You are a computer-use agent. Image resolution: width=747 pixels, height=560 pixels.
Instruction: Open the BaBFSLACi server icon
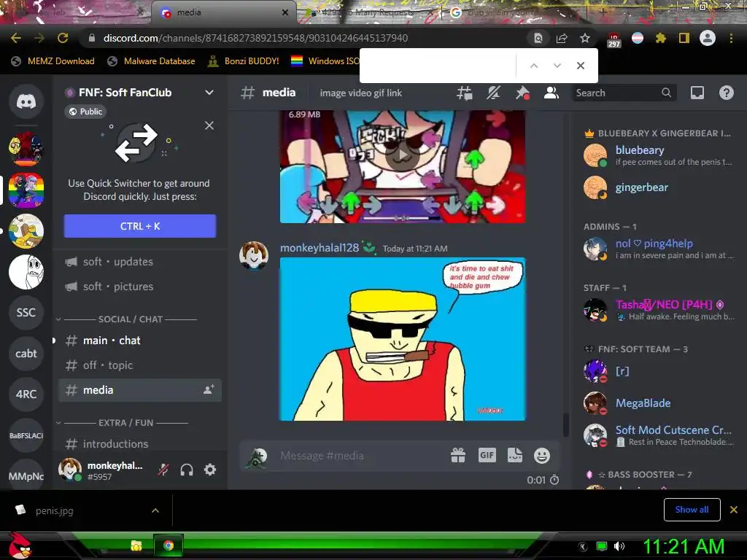pyautogui.click(x=26, y=435)
